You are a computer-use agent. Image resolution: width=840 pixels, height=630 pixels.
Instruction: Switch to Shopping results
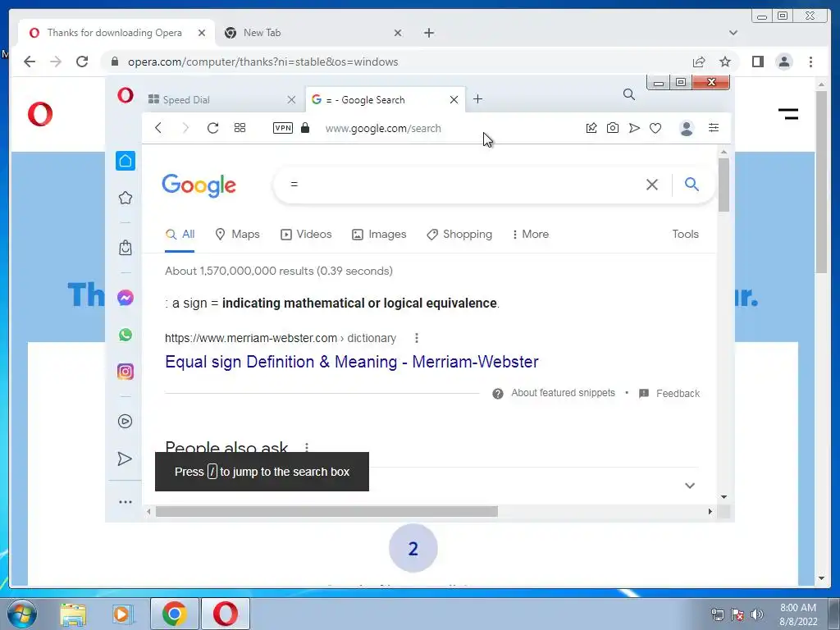click(459, 234)
